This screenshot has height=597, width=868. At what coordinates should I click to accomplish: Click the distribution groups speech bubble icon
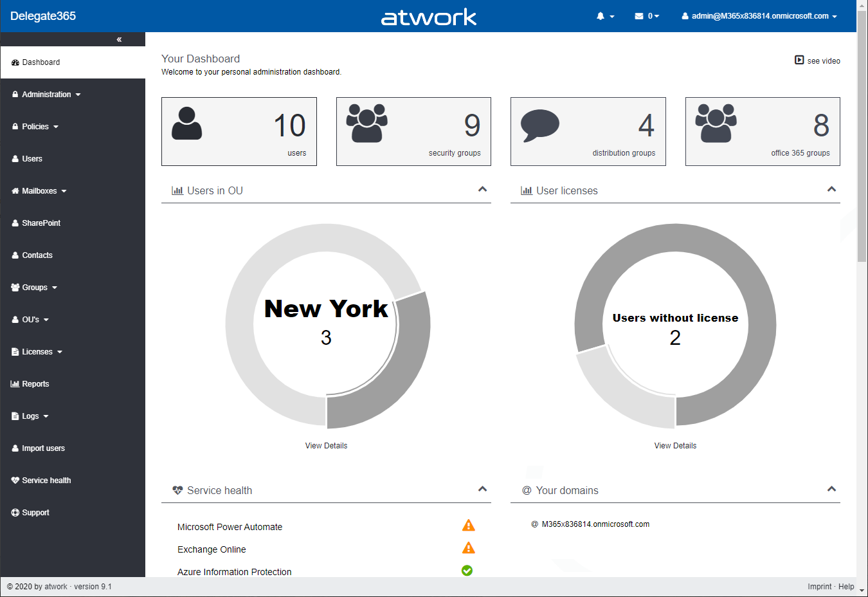click(x=539, y=125)
